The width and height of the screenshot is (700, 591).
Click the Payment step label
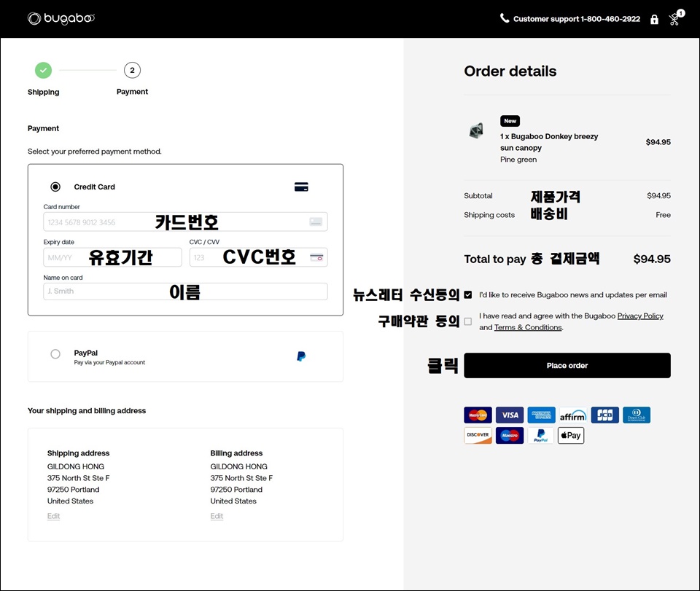[x=132, y=91]
